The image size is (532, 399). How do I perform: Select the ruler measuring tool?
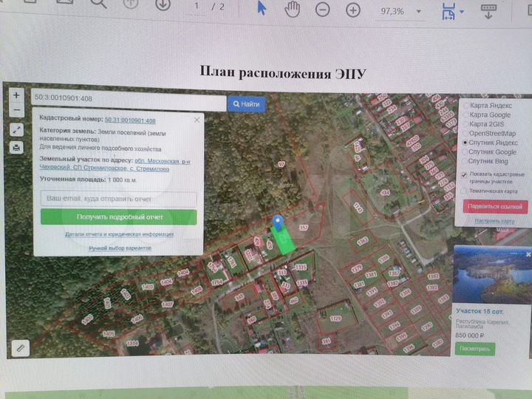[x=21, y=348]
